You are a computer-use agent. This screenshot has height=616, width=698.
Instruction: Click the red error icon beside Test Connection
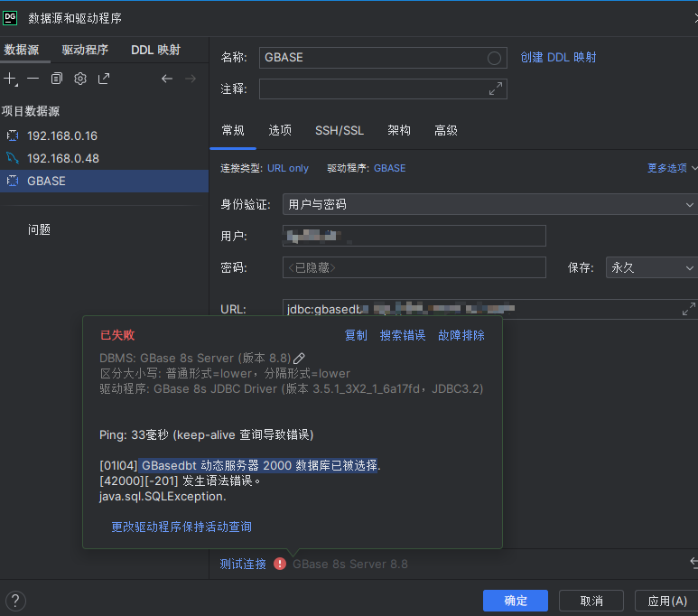pos(280,564)
